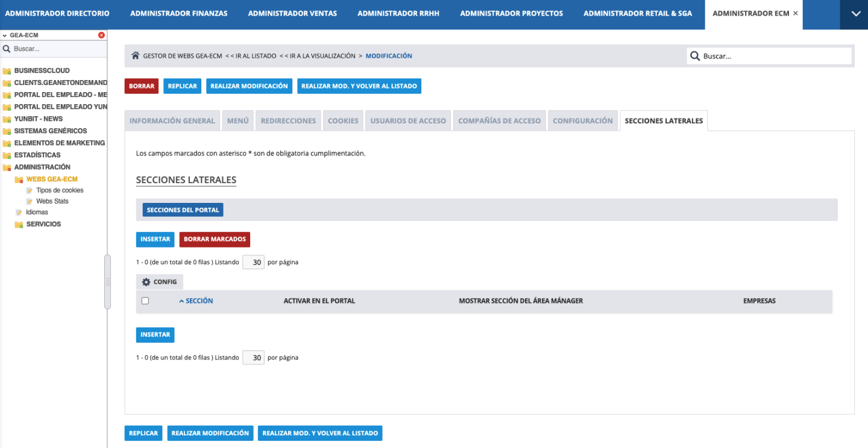Click the red close icon on GEA-ECM panel
Viewport: 868px width, 448px height.
(x=101, y=35)
